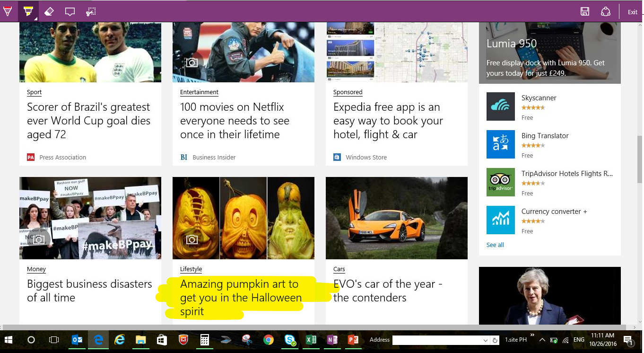Click inside the taskbar Address input field
The width and height of the screenshot is (644, 353).
click(437, 340)
